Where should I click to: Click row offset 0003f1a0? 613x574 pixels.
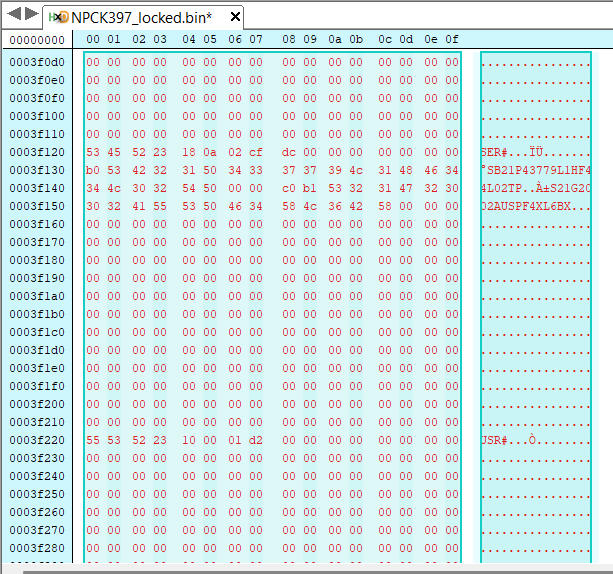click(37, 296)
